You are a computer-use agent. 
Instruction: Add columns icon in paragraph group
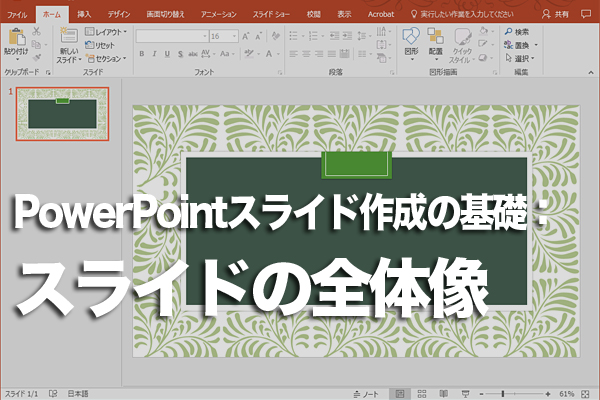[364, 54]
